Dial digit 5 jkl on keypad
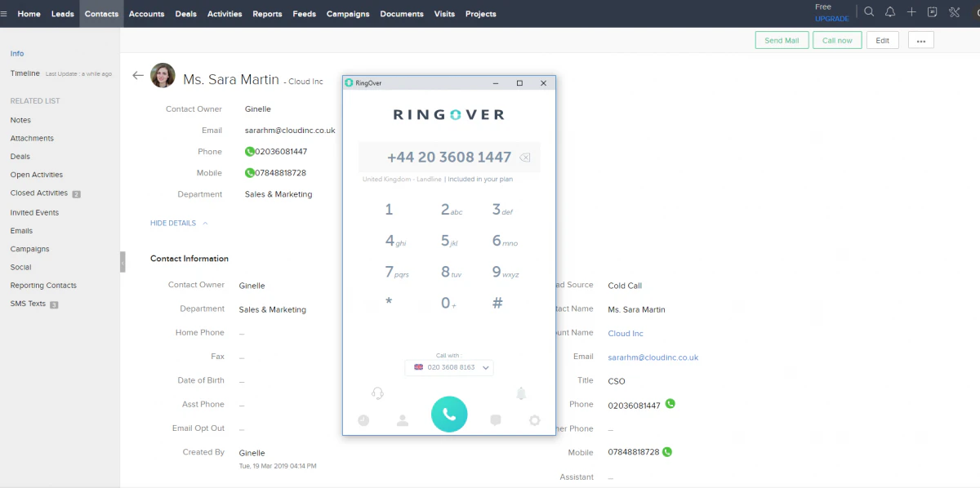The image size is (980, 488). pos(451,241)
